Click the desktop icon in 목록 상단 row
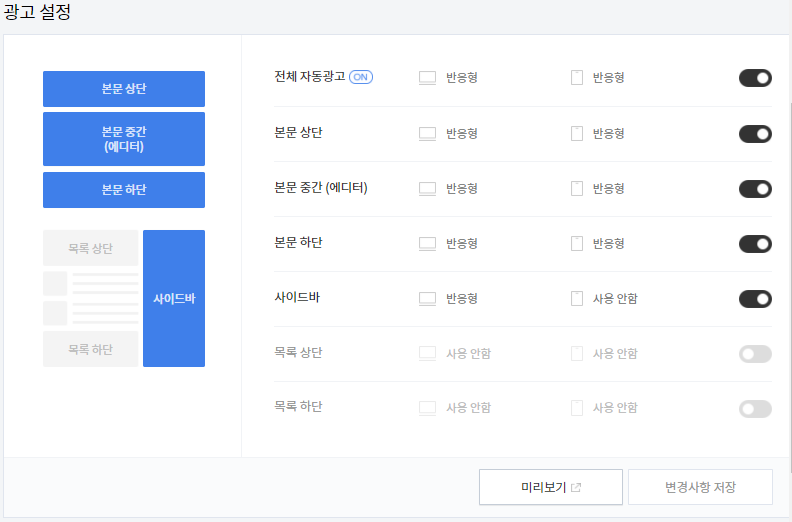792x522 pixels. [x=427, y=354]
